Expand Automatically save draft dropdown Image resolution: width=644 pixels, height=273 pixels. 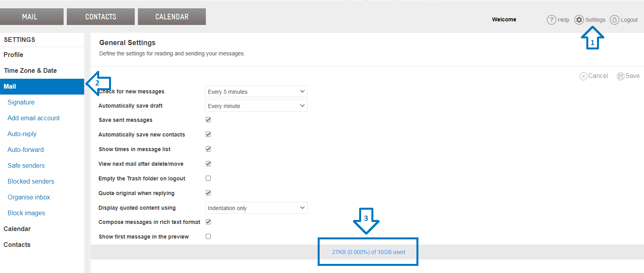pyautogui.click(x=256, y=106)
